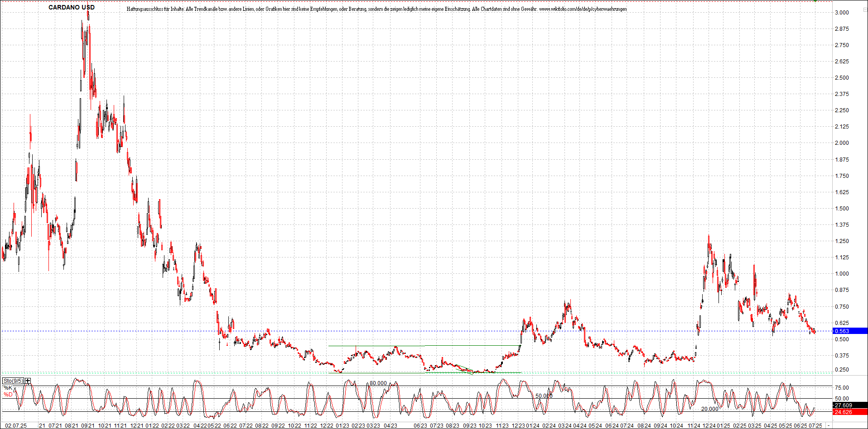868x429 pixels.
Task: Click the 02.07.25 date label
Action: pos(15,425)
